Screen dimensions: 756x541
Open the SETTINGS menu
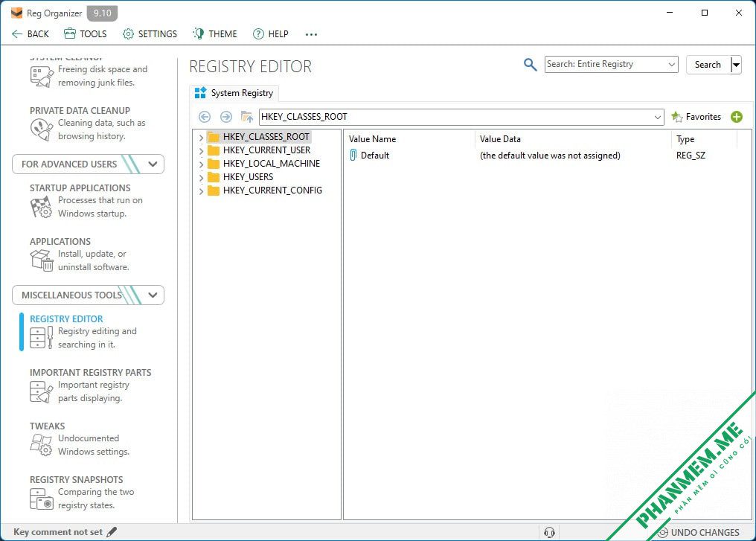(150, 33)
